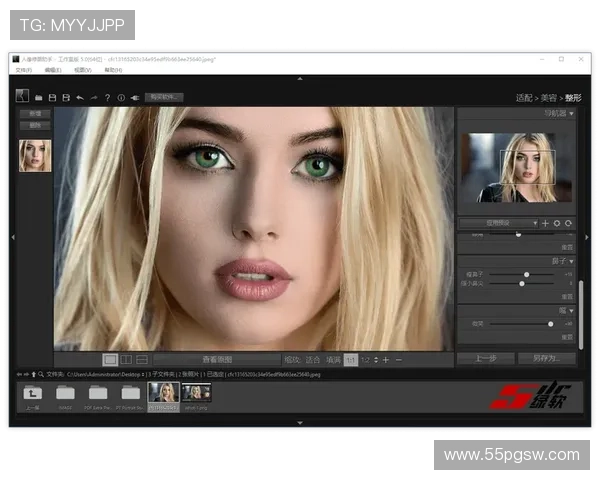Screen dimensions: 600x480
Task: Click the plus icon beside the preset dropdown
Action: click(x=545, y=223)
